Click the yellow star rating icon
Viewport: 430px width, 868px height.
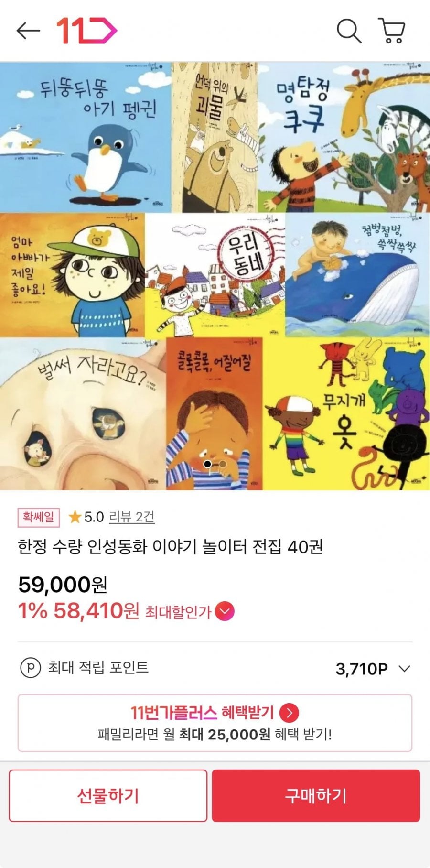(75, 517)
